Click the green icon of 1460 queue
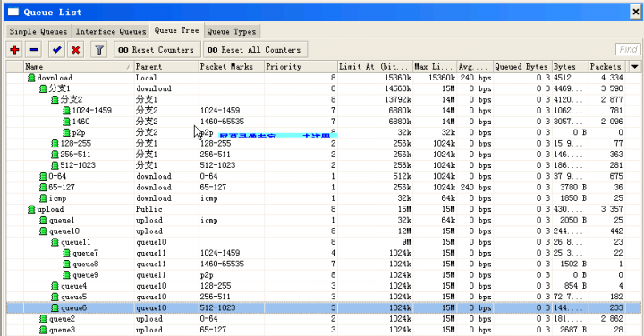644x336 pixels. pos(66,122)
